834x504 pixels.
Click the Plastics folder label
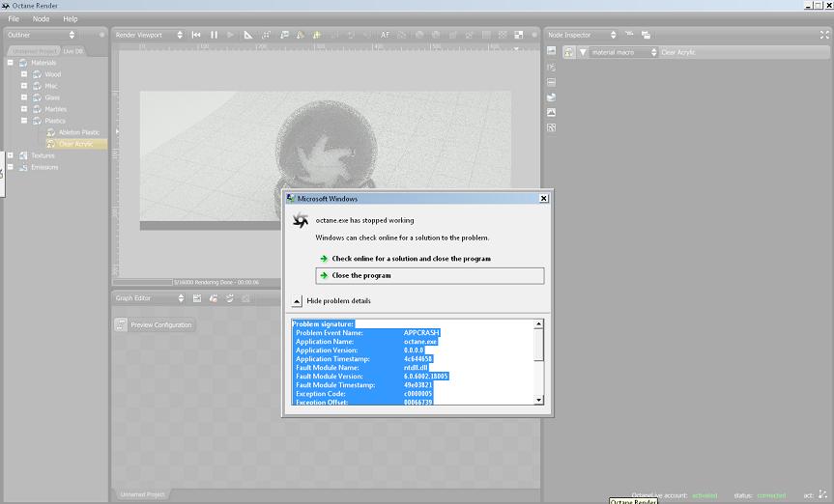coord(55,121)
